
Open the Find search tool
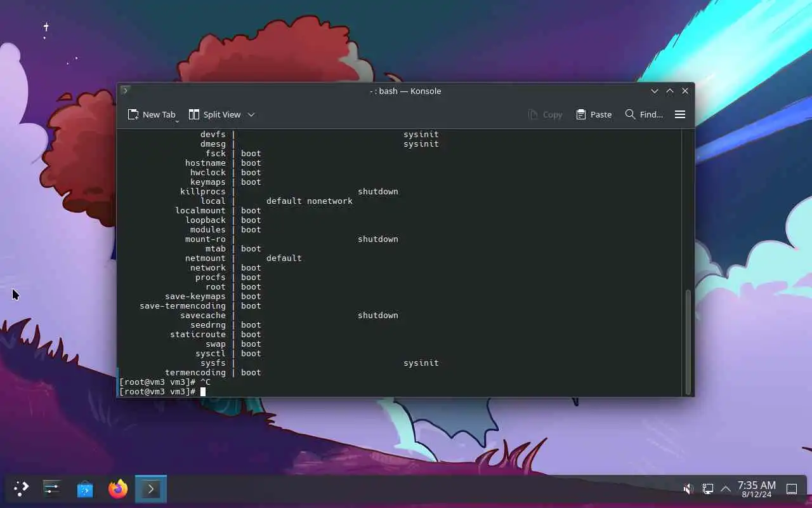click(x=644, y=114)
